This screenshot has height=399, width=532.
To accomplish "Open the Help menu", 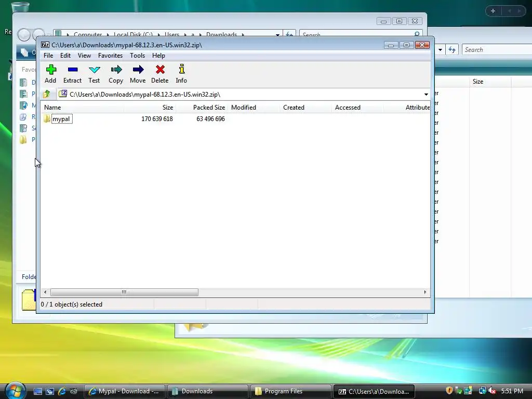I will point(158,55).
